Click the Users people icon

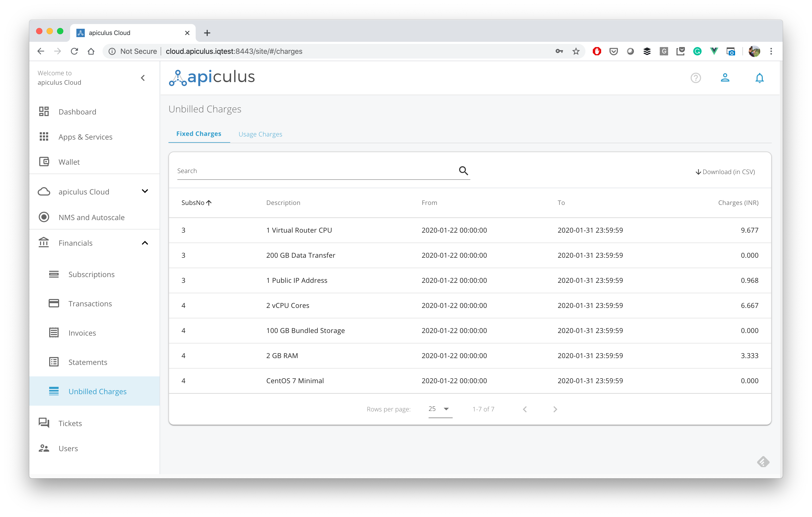[44, 448]
